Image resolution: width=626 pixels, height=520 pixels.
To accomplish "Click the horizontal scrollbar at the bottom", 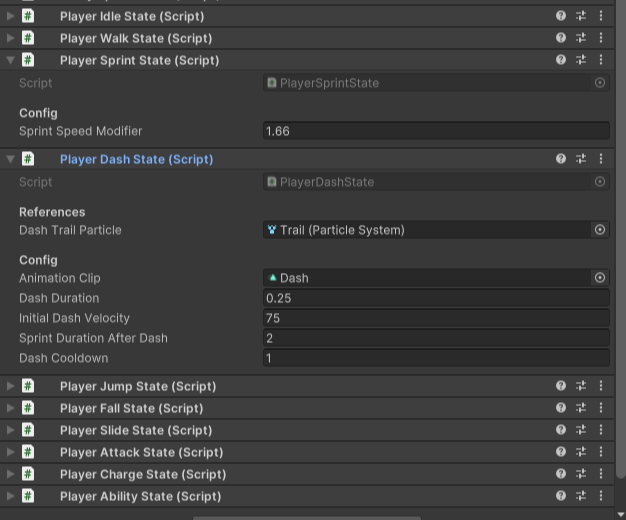I will pyautogui.click(x=307, y=518).
